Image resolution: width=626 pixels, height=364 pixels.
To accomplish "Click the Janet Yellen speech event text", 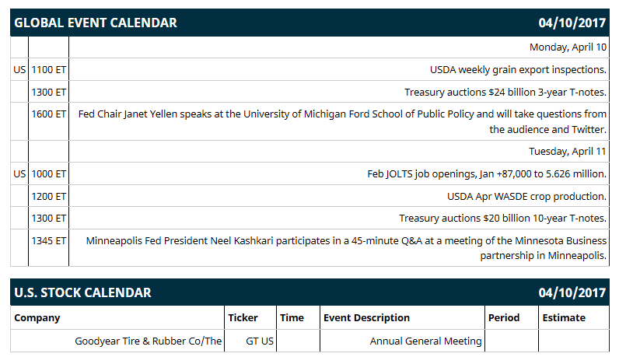I will click(x=342, y=122).
